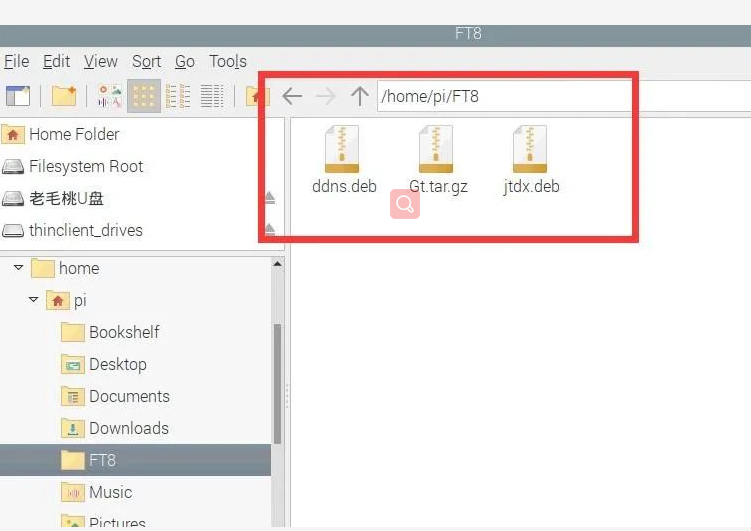751x531 pixels.
Task: Select the jtdx.deb package file
Action: (x=530, y=160)
